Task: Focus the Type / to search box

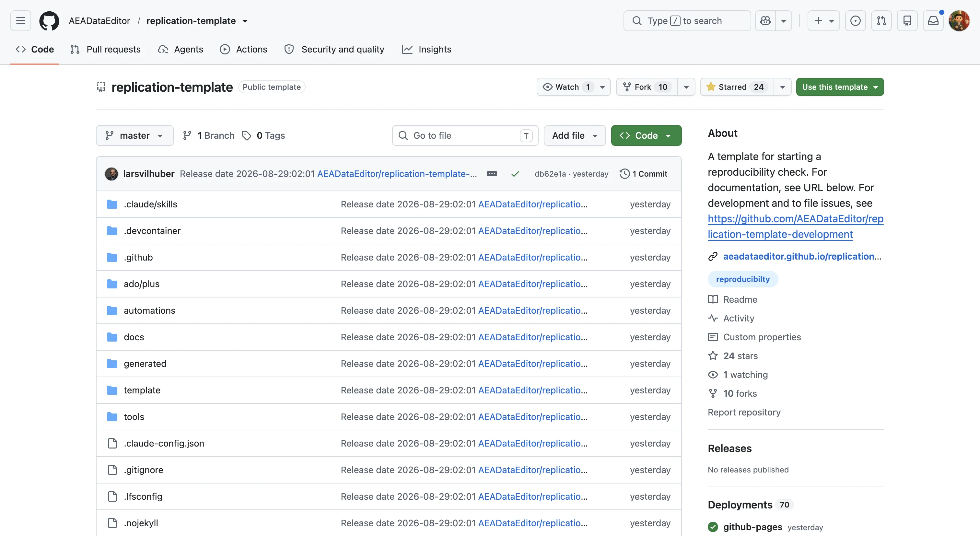Action: (687, 20)
